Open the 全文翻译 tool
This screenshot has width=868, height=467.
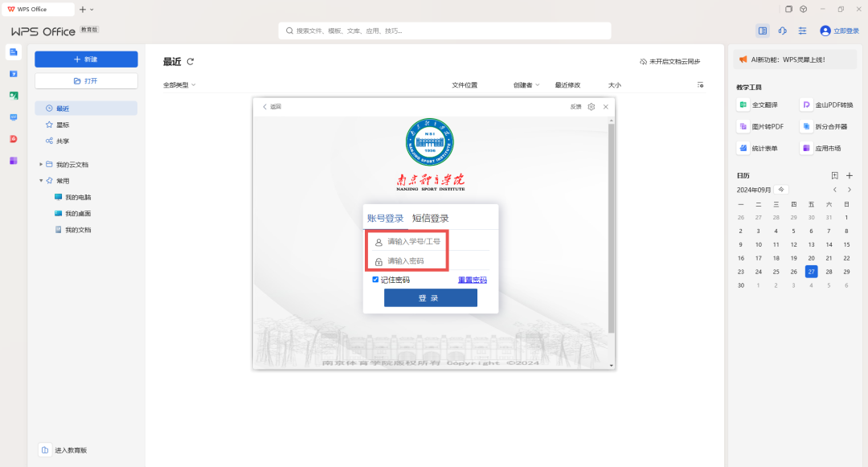(758, 104)
